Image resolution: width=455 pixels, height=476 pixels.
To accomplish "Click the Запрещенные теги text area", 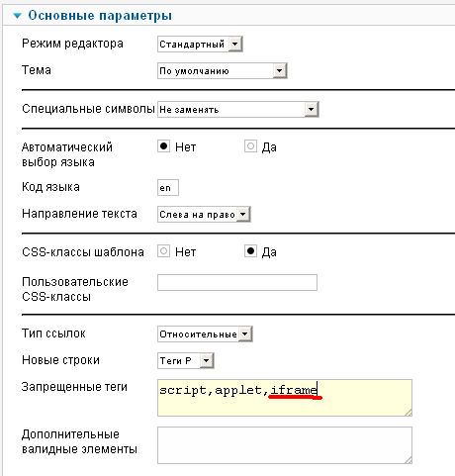I will coord(285,398).
